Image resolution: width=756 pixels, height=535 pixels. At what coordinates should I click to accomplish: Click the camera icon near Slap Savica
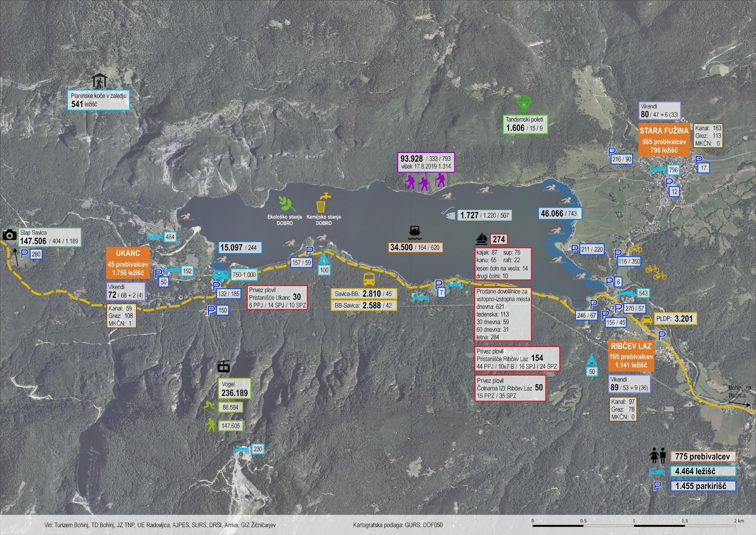click(10, 235)
